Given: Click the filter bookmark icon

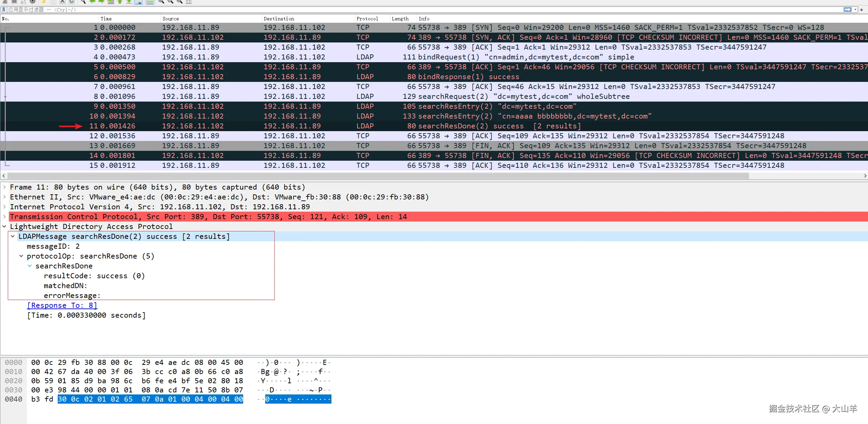Looking at the screenshot, I should (x=4, y=10).
